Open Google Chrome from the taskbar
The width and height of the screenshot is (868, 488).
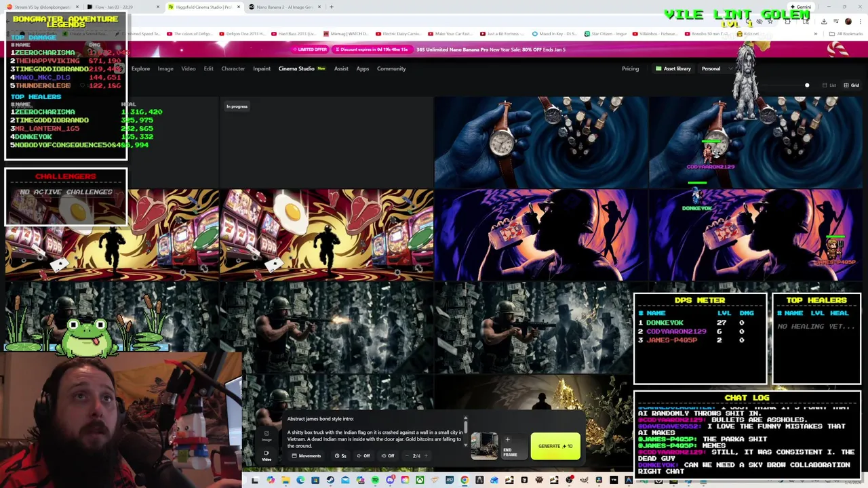point(465,480)
